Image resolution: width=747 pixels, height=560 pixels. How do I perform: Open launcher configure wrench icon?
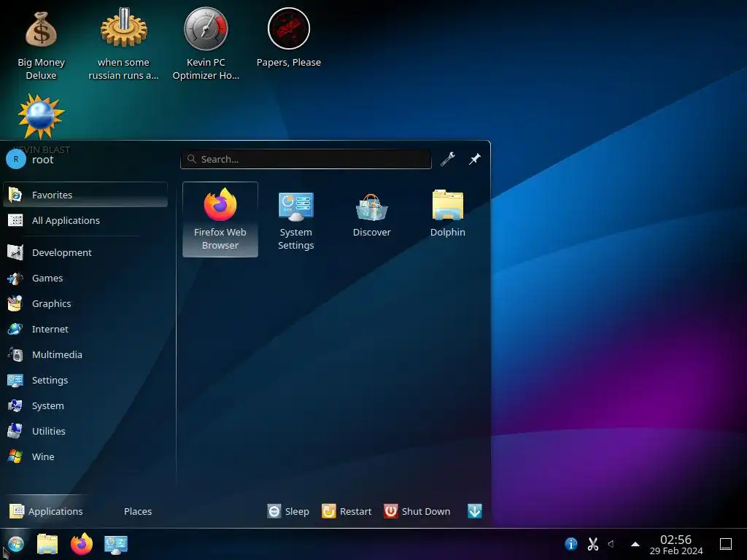click(x=447, y=159)
